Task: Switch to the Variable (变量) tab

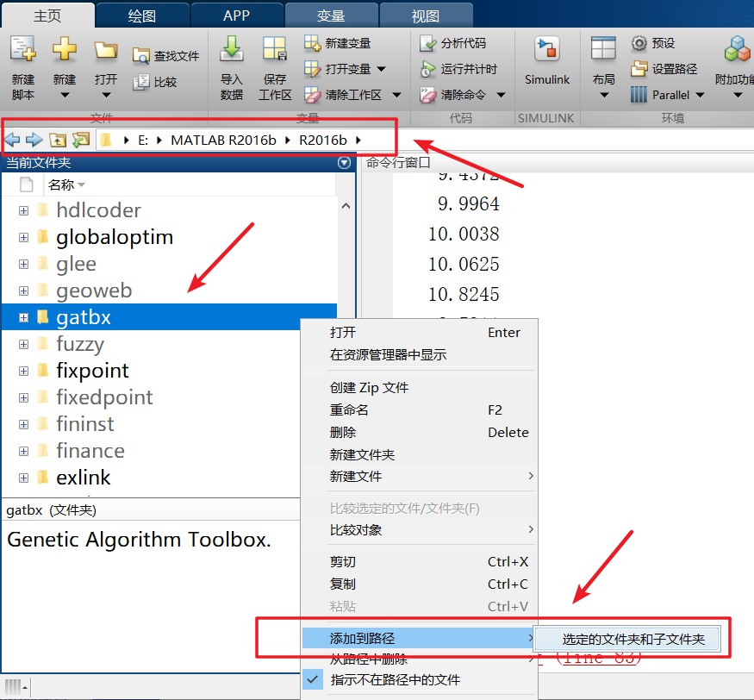Action: click(x=331, y=16)
